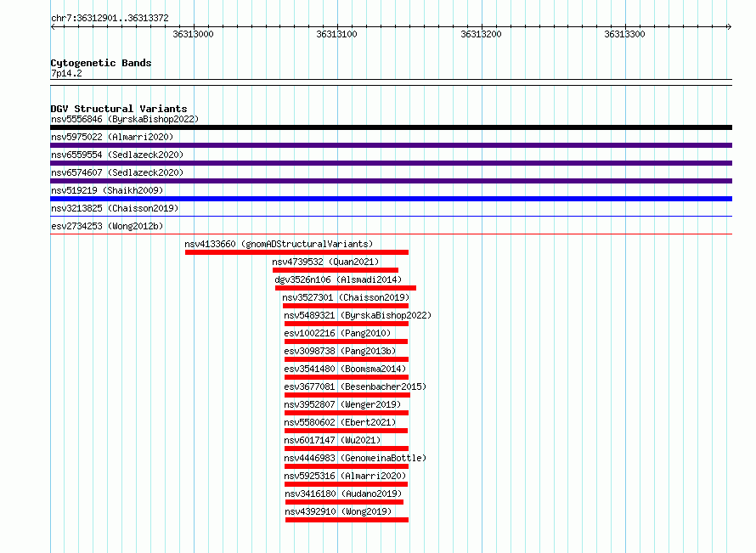Click the Cytogenetic Bands track title
Screen dimensions: 756x553
click(101, 63)
